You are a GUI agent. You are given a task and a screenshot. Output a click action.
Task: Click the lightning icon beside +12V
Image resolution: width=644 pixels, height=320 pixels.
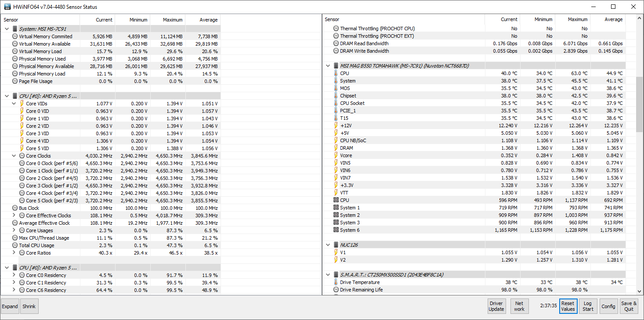click(x=336, y=126)
